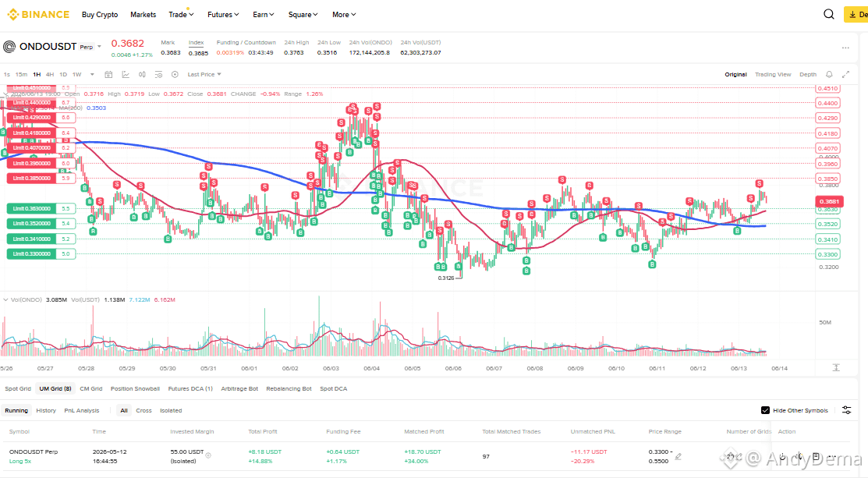Viewport: 868px width, 478px height.
Task: Click Buy Crypto in top navigation
Action: (100, 15)
